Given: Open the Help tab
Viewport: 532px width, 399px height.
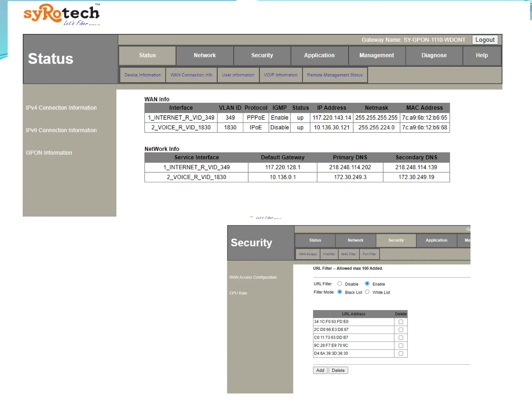Looking at the screenshot, I should click(x=482, y=55).
